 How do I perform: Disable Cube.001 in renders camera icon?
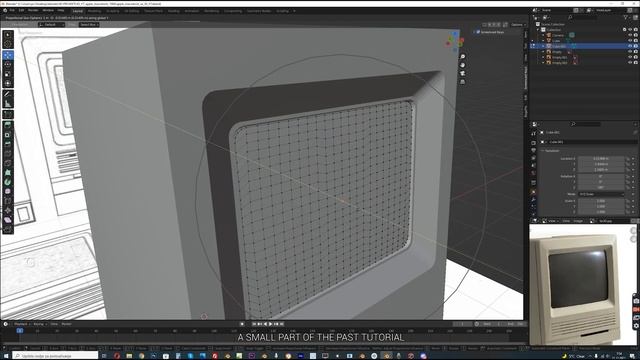tap(636, 46)
